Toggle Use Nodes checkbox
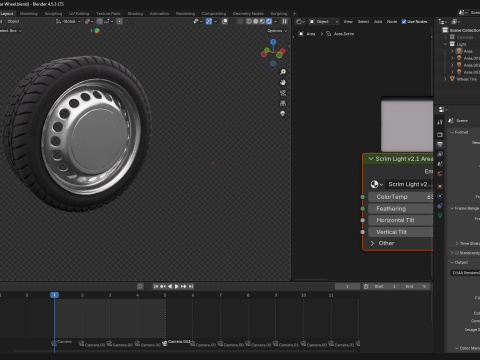This screenshot has height=360, width=480. point(404,22)
